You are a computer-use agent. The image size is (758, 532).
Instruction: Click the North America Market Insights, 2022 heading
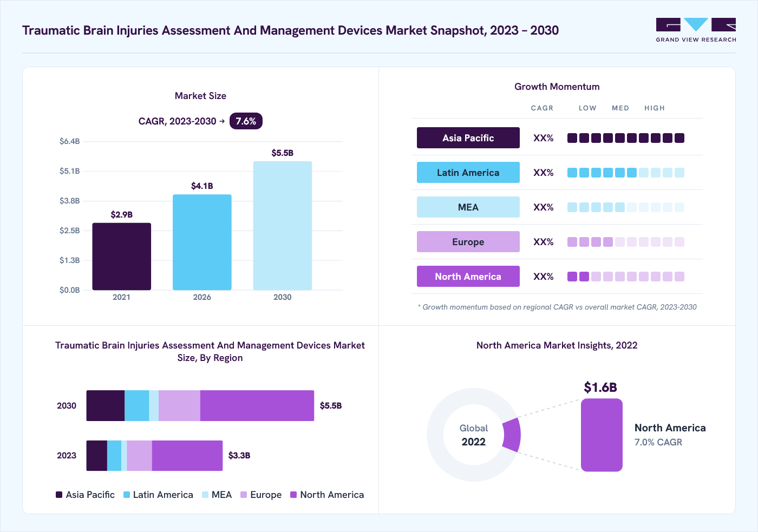coord(557,345)
